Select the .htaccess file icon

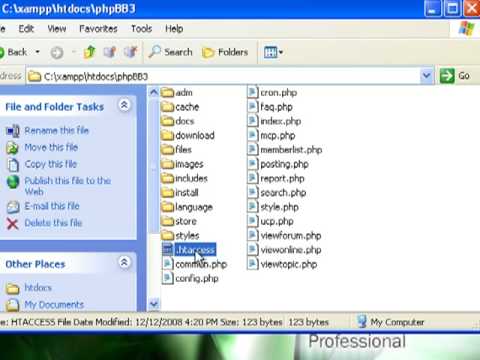click(168, 250)
